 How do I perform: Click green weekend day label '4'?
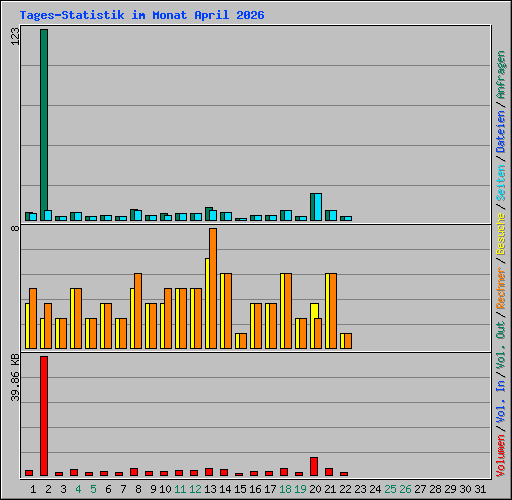[78, 489]
